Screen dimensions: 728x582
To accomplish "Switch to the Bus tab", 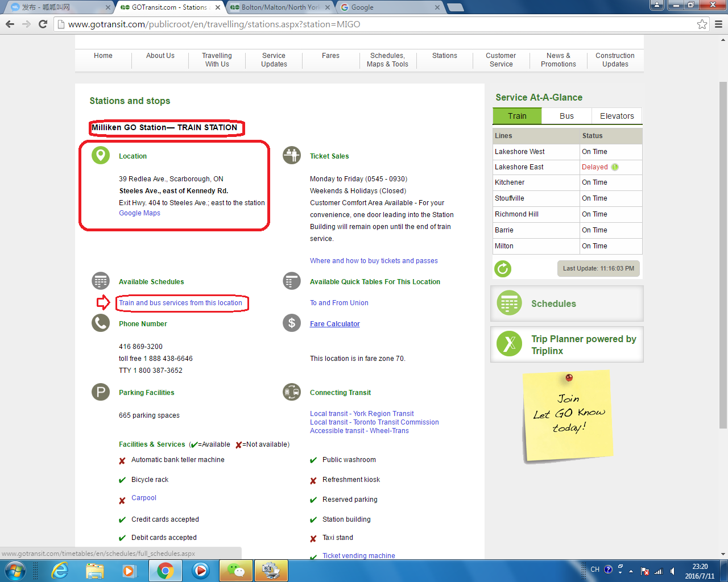I will tap(566, 116).
